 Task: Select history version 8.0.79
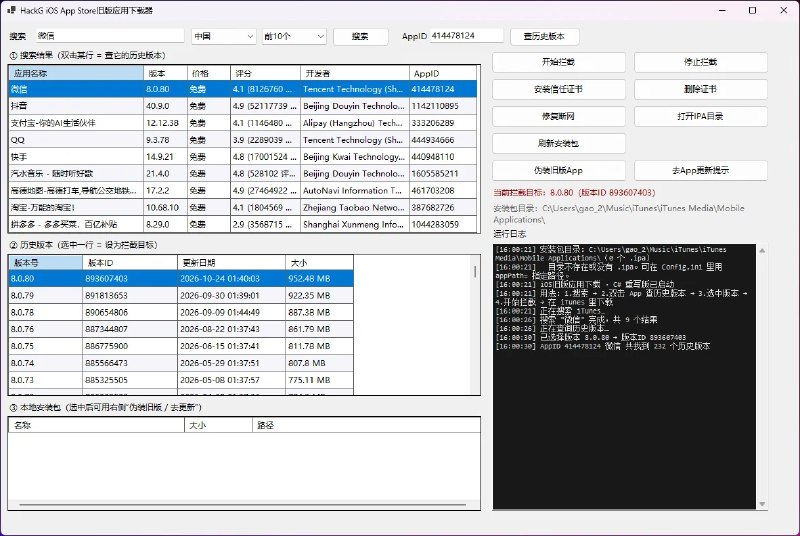click(181, 295)
